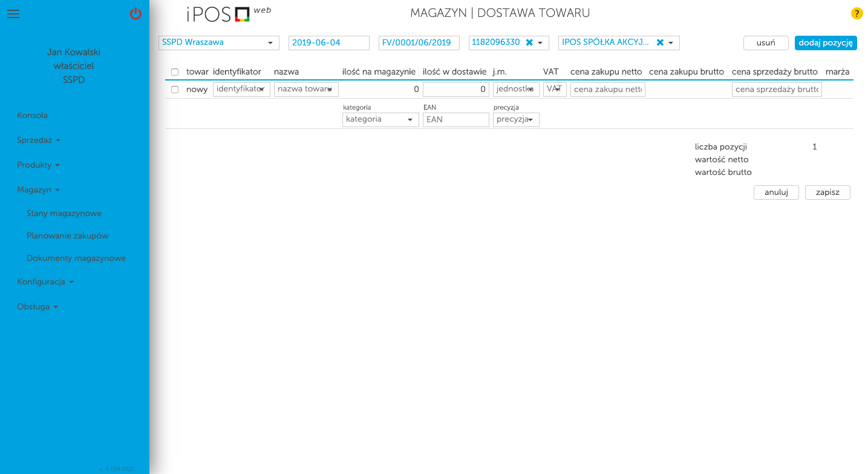Open the SSPD Wraszawa location dropdown
Image resolution: width=868 pixels, height=474 pixels.
(271, 42)
